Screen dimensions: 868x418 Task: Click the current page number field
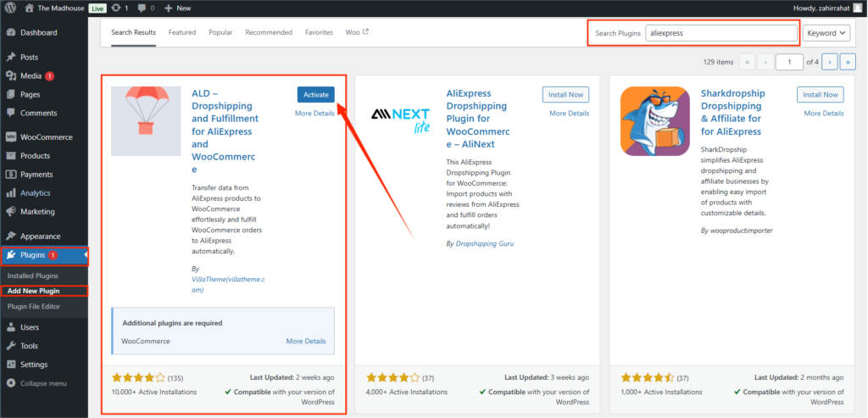tap(789, 62)
